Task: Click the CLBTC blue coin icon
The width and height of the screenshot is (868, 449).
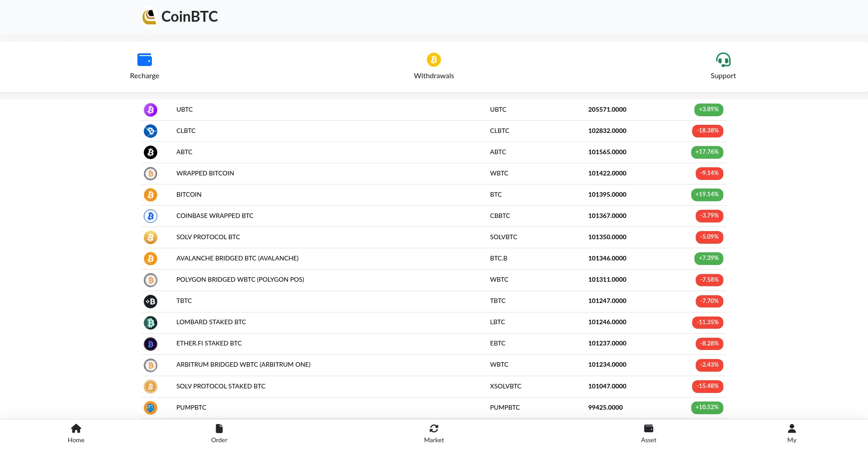Action: [151, 131]
